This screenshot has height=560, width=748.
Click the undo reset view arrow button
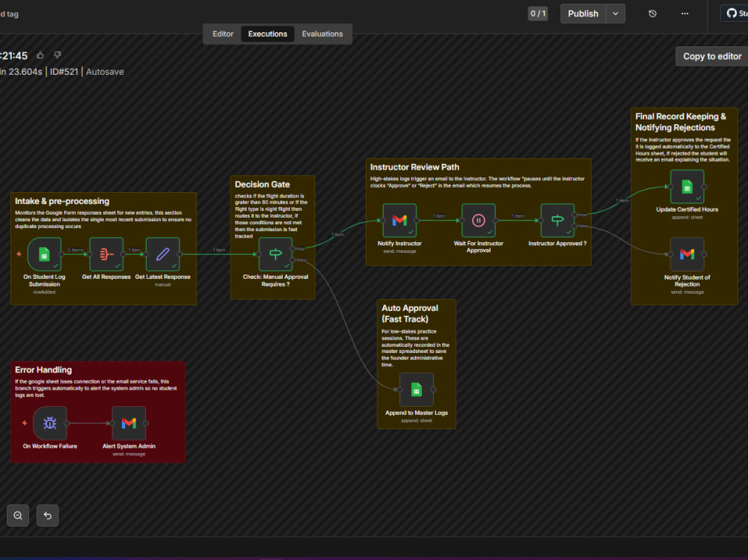(48, 516)
